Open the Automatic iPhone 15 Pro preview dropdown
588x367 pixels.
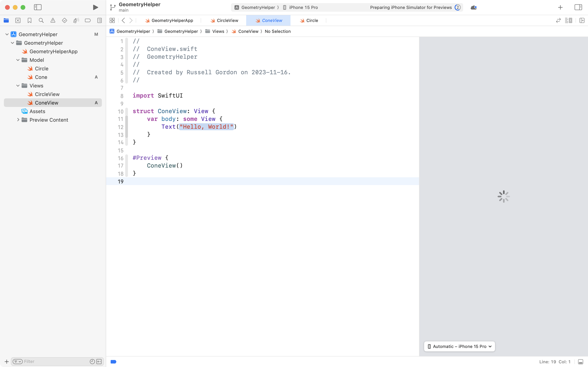click(x=459, y=346)
